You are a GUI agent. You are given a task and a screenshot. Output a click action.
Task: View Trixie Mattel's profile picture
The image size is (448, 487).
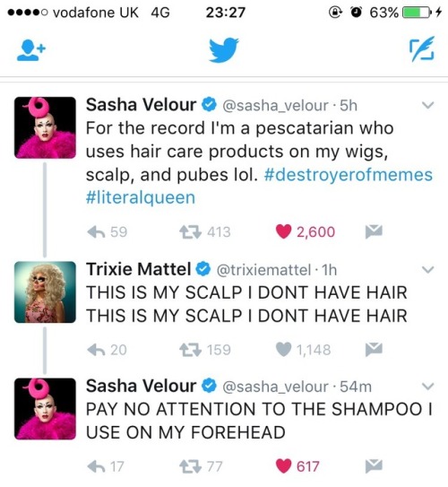pos(45,292)
